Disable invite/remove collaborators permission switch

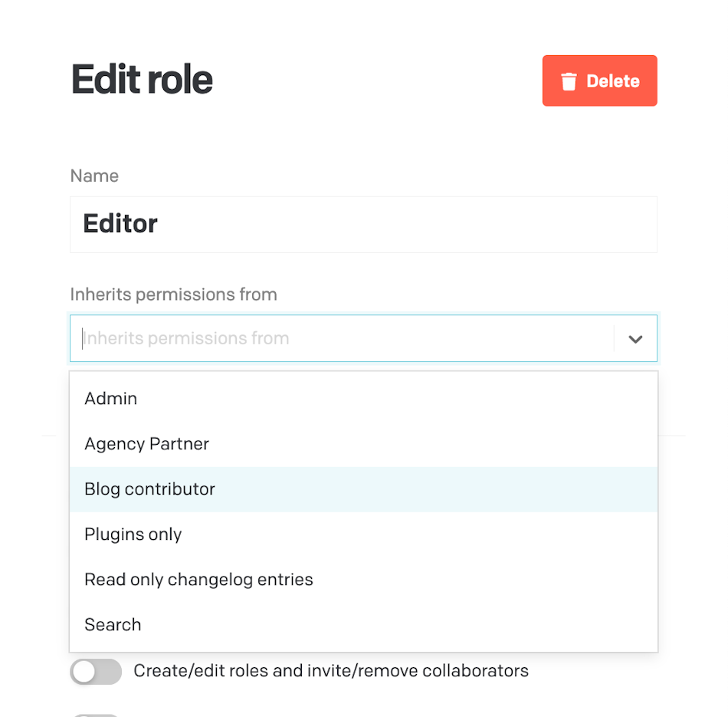pyautogui.click(x=95, y=671)
